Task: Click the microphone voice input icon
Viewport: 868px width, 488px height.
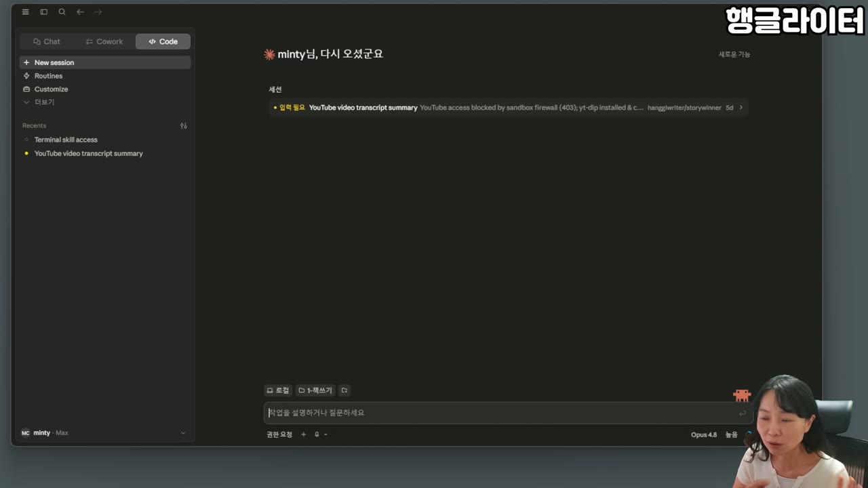Action: (317, 434)
